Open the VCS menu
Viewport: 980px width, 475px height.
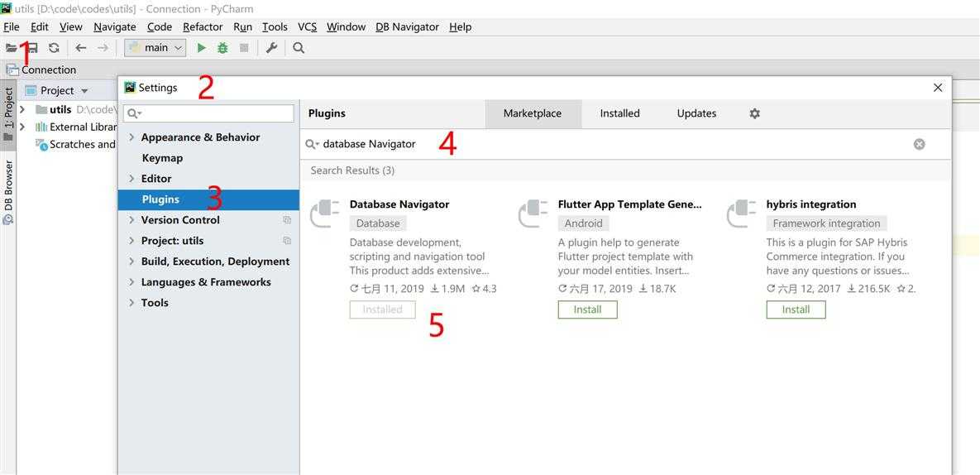[x=307, y=26]
